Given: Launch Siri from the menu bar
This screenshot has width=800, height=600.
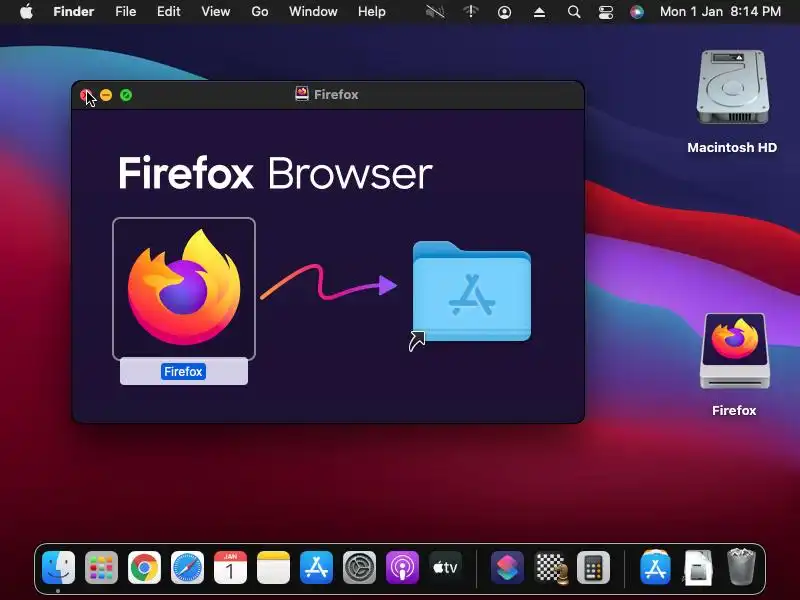Looking at the screenshot, I should pyautogui.click(x=637, y=12).
